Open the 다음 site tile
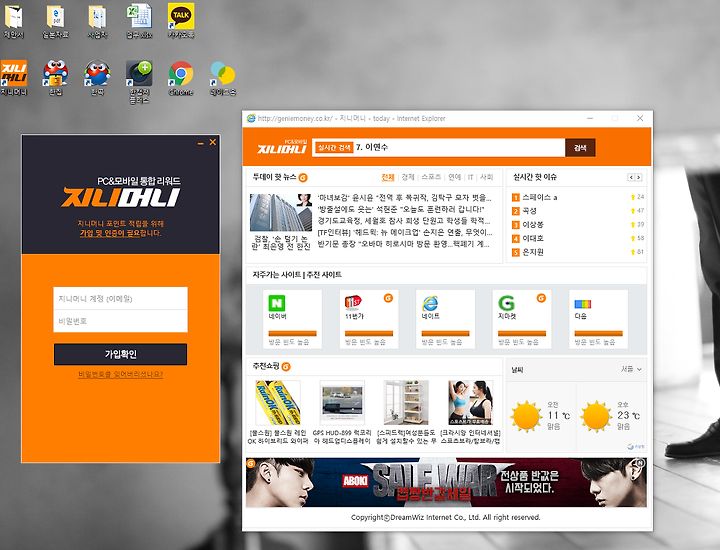720x550 pixels. 598,319
